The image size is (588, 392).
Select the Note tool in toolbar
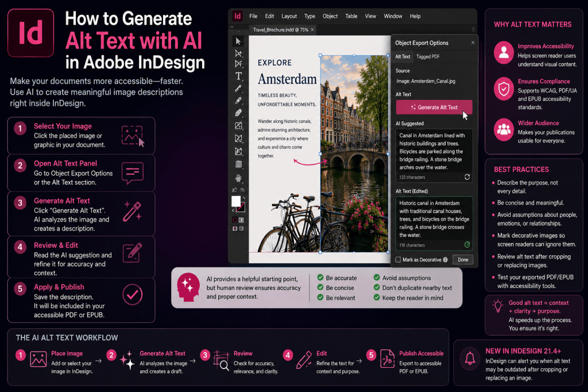coord(238,164)
